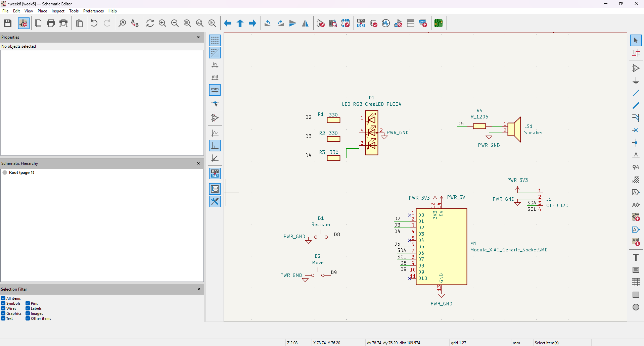Select the Add Power Symbol tool

point(636,81)
